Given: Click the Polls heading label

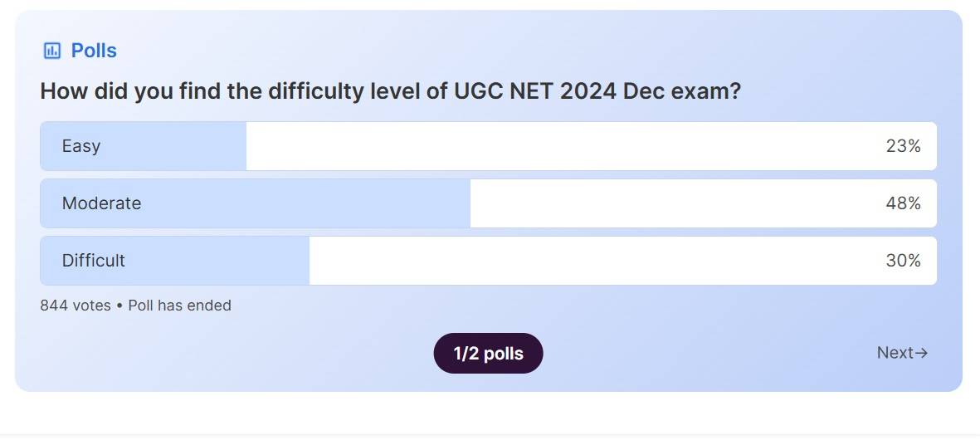Looking at the screenshot, I should [x=94, y=51].
